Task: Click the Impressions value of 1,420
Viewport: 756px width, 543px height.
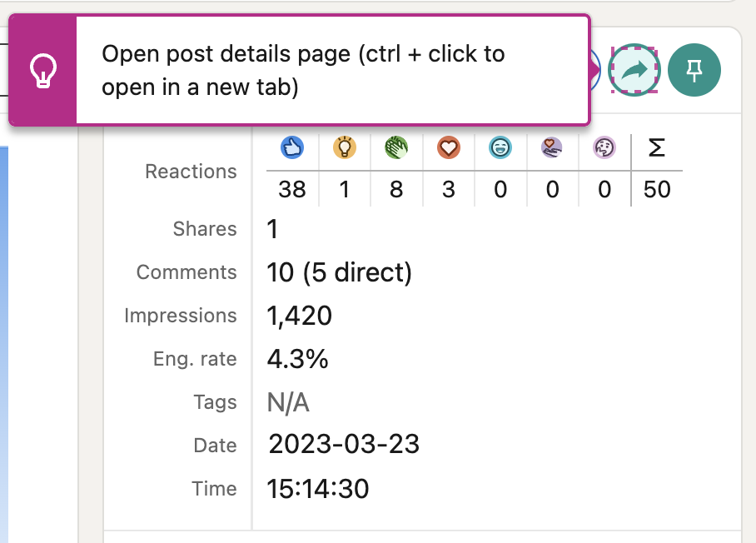Action: pyautogui.click(x=298, y=315)
